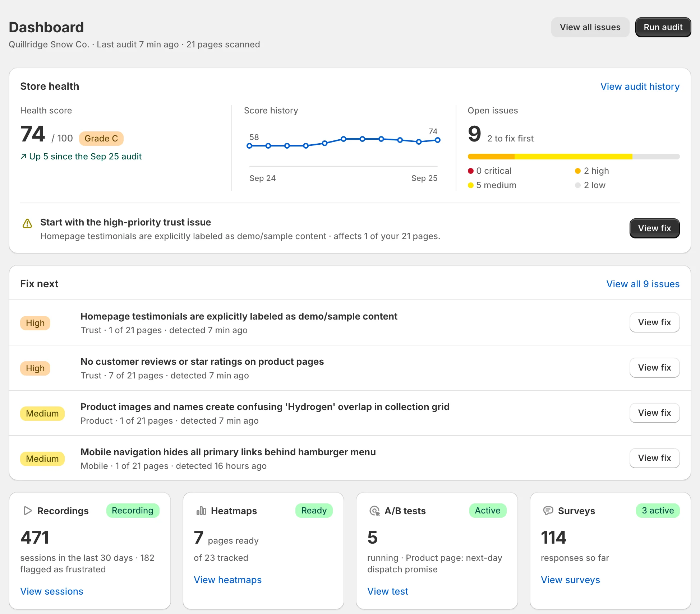Click the Surveys speech bubble icon
The height and width of the screenshot is (614, 700).
pos(548,511)
